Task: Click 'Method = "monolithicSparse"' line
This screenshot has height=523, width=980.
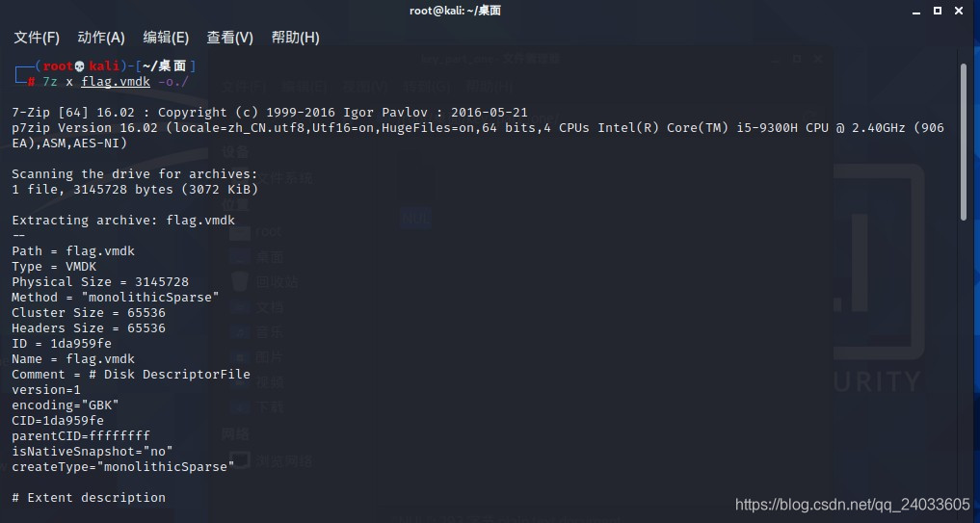Action: [116, 298]
